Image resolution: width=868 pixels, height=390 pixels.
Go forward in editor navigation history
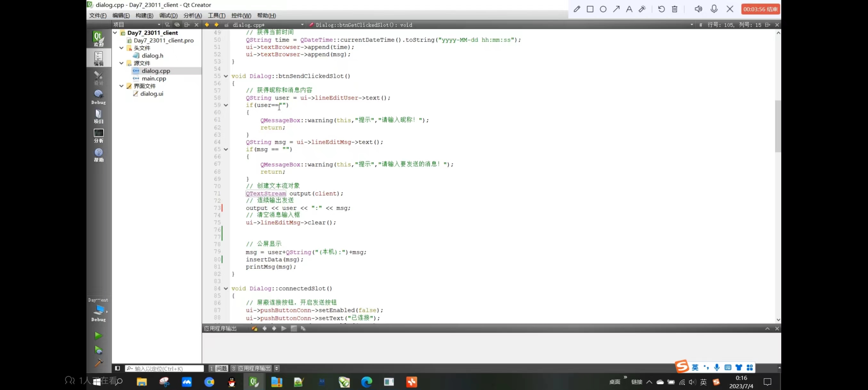point(216,25)
